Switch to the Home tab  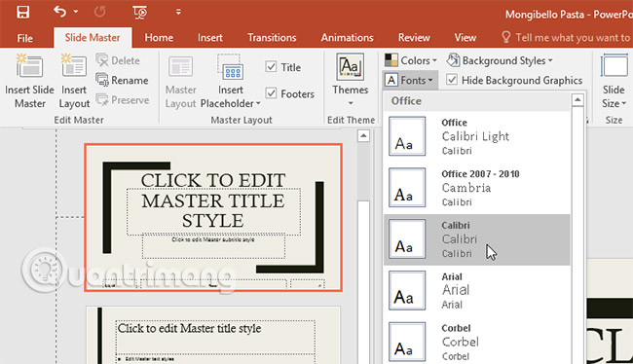point(159,38)
